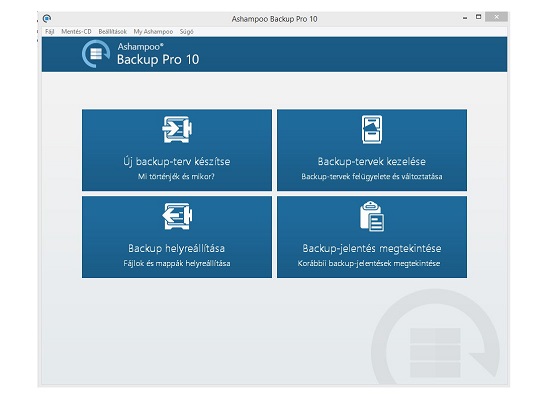Click the file cabinet manage plans icon
This screenshot has height=395, width=550.
point(372,129)
